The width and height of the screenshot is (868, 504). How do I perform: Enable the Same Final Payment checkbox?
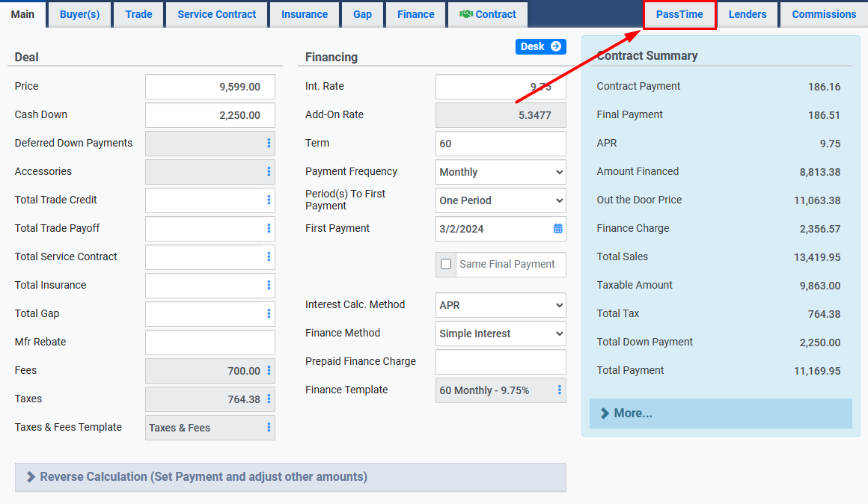click(446, 264)
